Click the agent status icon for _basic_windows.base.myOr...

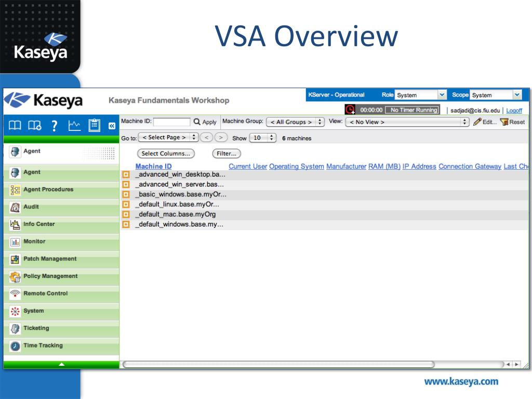tap(126, 194)
